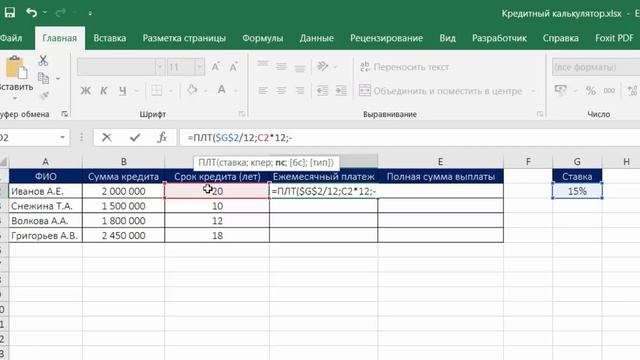
Task: Open the Name Box dropdown arrow
Action: click(x=62, y=138)
